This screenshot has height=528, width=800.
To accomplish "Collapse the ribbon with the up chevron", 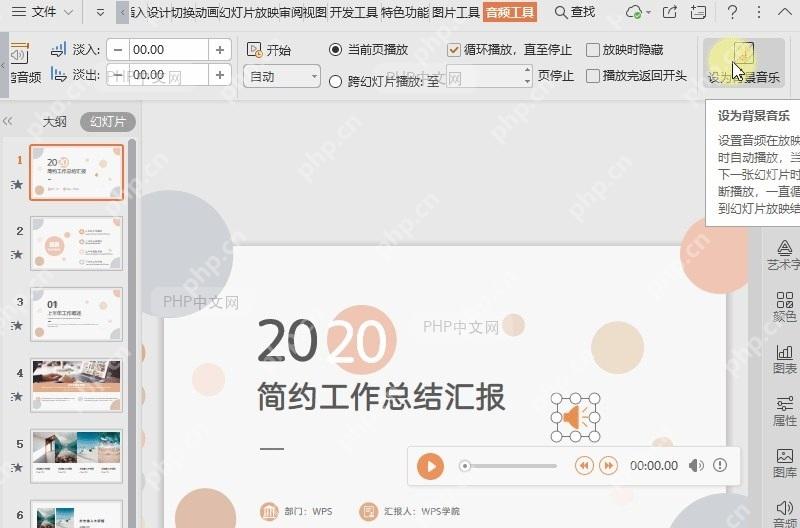I will [x=785, y=12].
